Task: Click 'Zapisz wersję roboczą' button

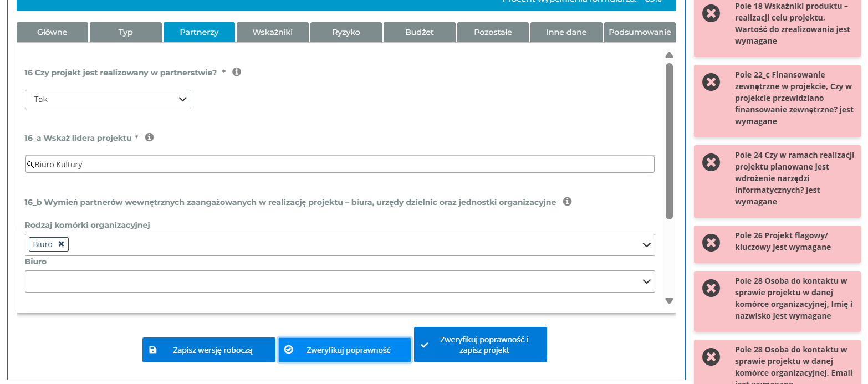Action: [x=208, y=350]
